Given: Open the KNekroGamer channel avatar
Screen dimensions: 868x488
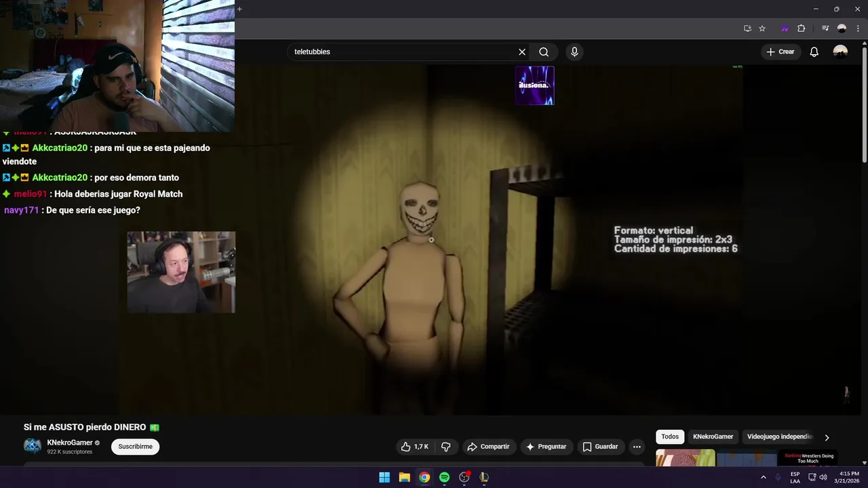Looking at the screenshot, I should click(x=32, y=446).
